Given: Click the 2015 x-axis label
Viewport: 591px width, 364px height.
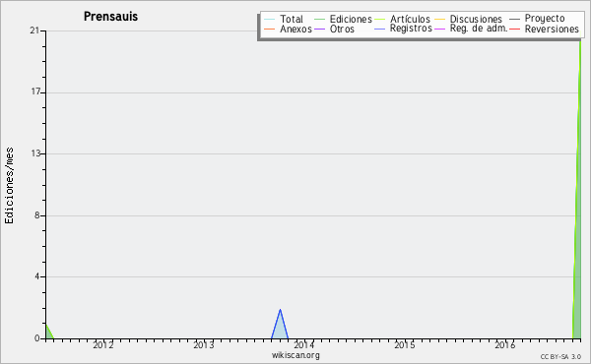Looking at the screenshot, I should click(405, 344).
